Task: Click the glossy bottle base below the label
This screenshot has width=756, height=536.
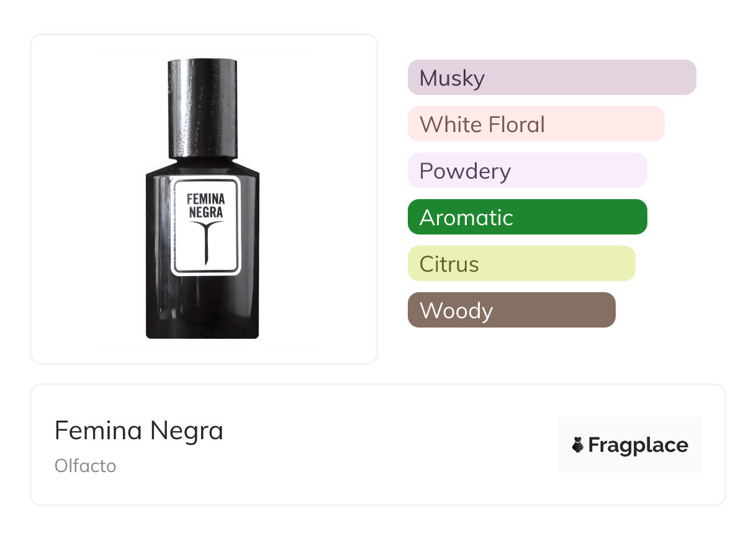Action: pyautogui.click(x=202, y=307)
